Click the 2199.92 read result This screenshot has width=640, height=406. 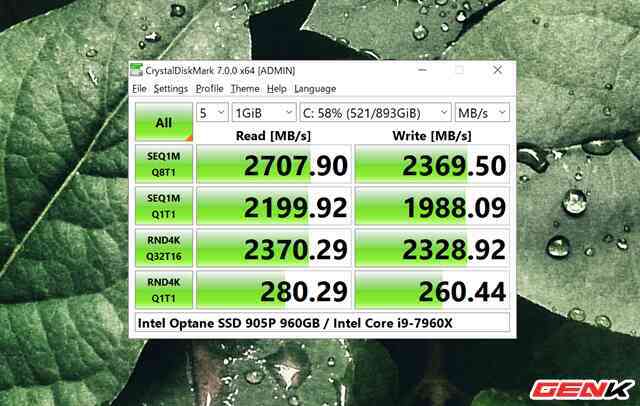273,206
